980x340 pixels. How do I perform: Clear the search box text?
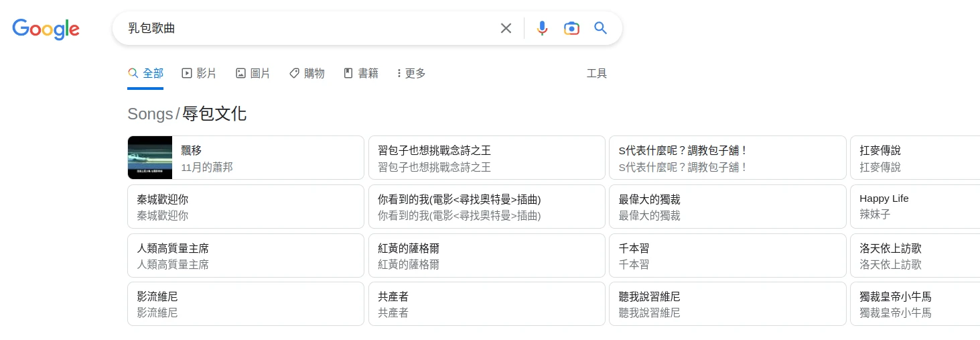(506, 28)
